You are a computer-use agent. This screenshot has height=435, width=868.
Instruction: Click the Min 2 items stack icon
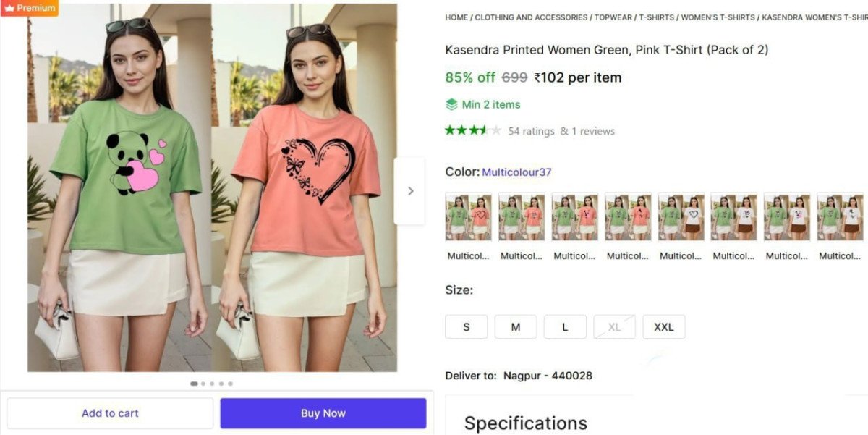[x=452, y=104]
